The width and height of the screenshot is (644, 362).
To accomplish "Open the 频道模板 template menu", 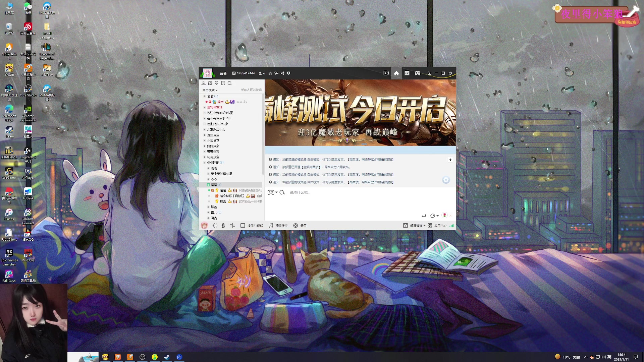I will pos(414,226).
